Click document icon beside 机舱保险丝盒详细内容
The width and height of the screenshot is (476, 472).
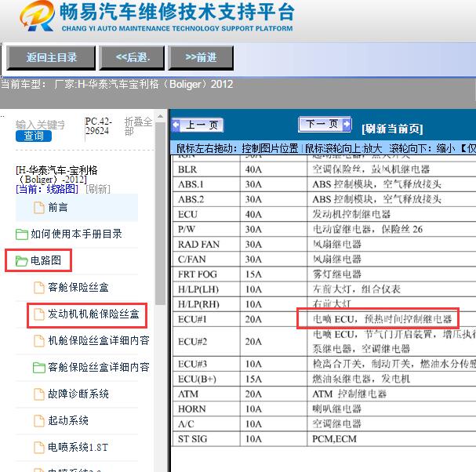click(x=39, y=341)
